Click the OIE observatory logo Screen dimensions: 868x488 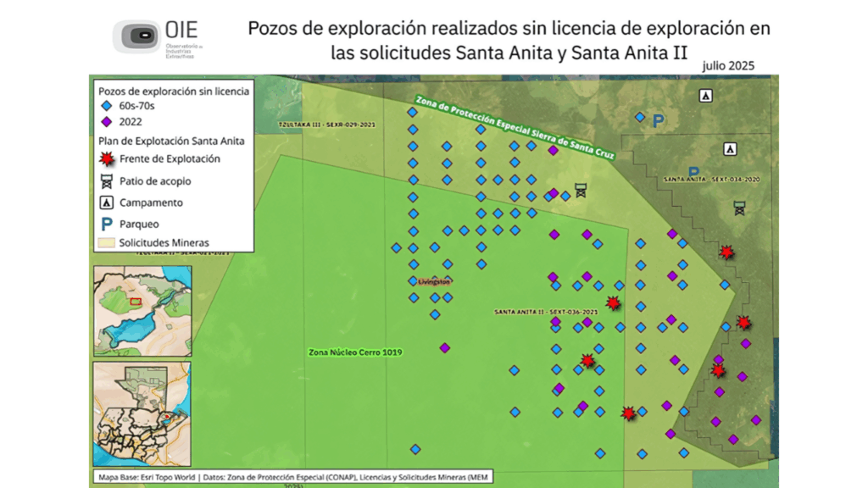158,38
